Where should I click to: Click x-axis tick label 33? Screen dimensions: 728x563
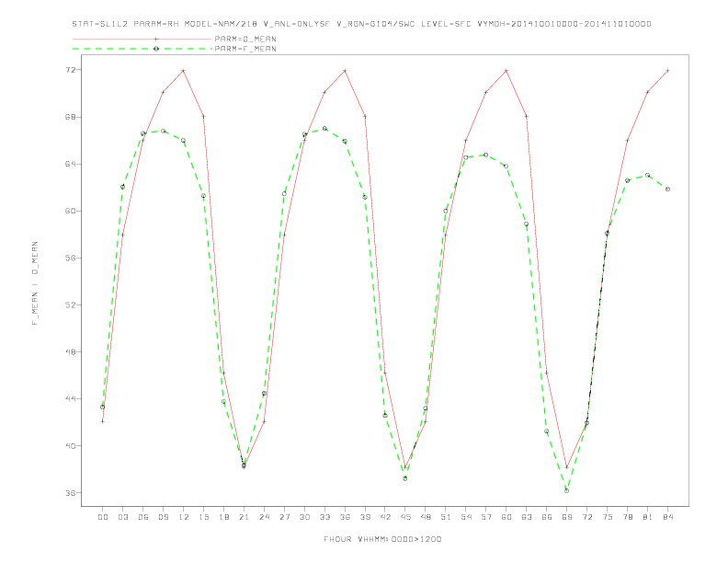[x=324, y=517]
